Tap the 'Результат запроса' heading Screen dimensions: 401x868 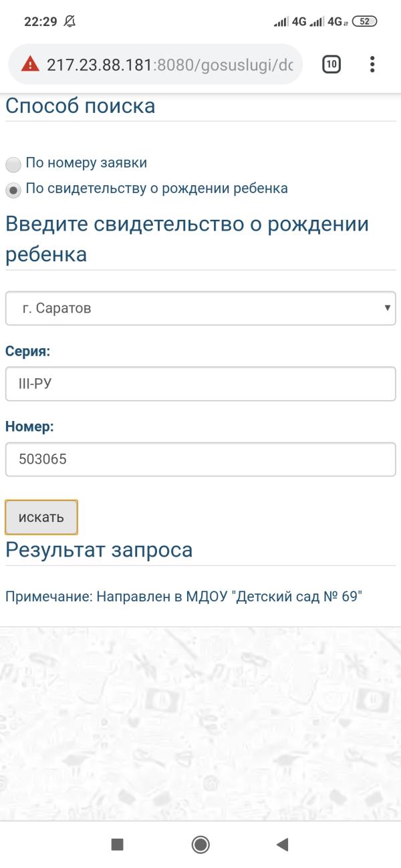[99, 550]
